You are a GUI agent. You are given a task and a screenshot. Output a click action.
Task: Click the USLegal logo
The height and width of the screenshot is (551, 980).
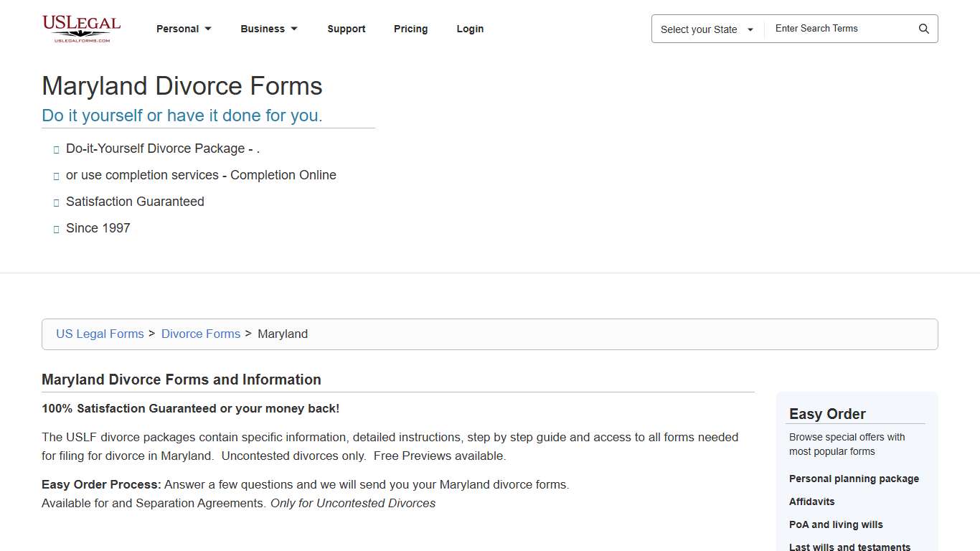coord(80,29)
